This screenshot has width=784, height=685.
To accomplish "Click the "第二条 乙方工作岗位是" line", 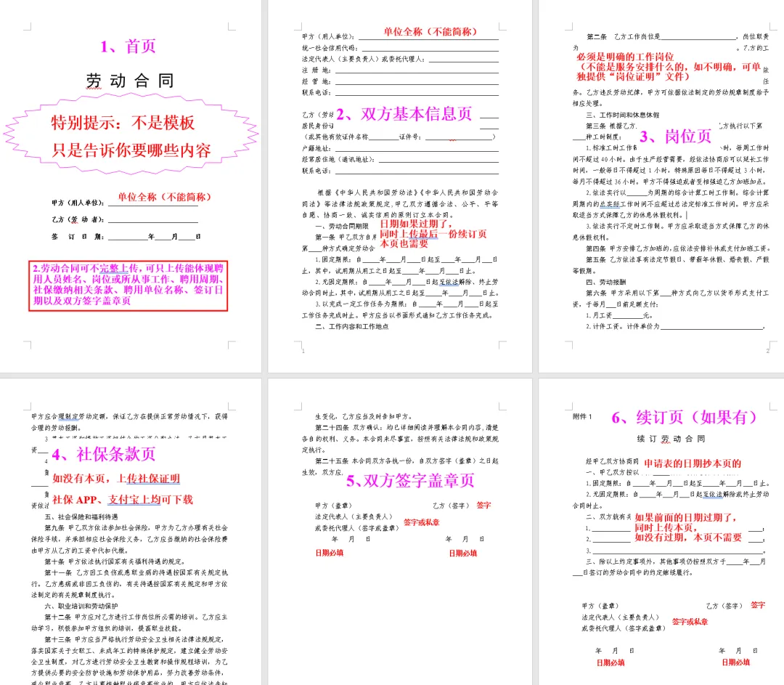I will tap(677, 36).
